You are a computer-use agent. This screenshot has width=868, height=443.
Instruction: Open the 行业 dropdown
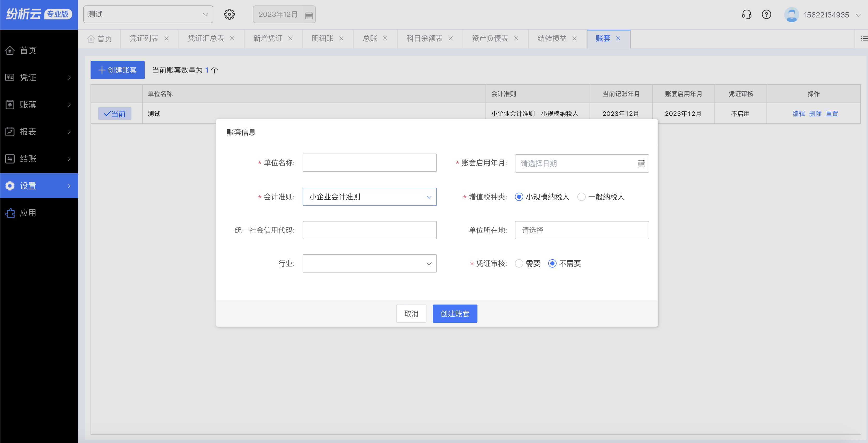point(370,264)
